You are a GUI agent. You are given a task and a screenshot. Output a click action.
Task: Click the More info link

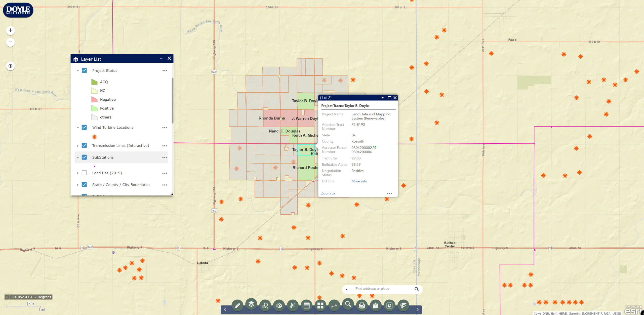point(359,181)
